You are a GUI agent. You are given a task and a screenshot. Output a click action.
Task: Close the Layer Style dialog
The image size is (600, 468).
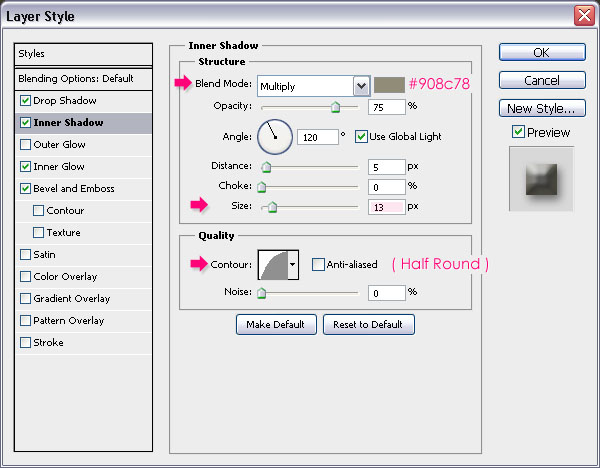[583, 15]
